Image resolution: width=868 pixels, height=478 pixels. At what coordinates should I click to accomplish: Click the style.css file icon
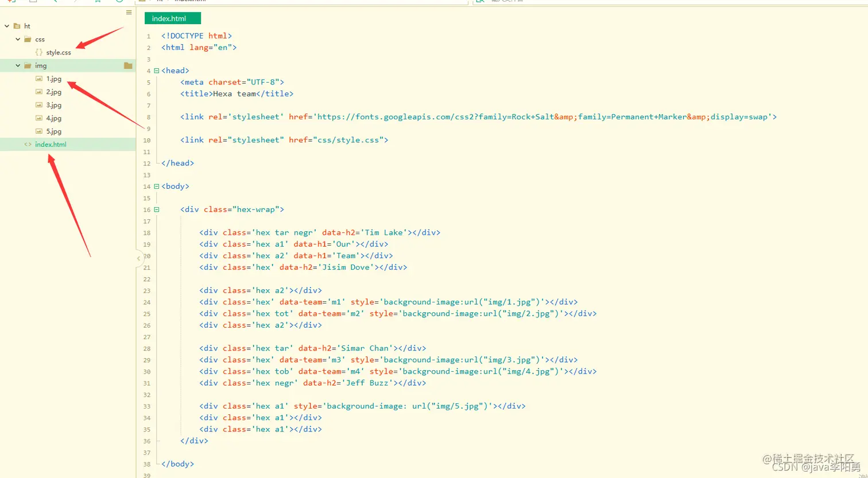click(x=38, y=52)
